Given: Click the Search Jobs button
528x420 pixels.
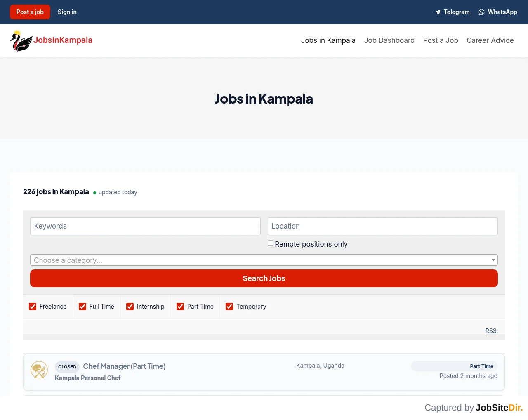Looking at the screenshot, I should coord(264,278).
